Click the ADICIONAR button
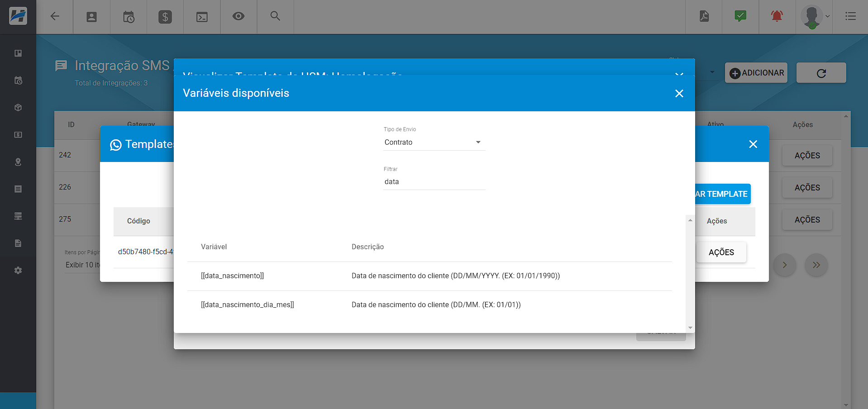Viewport: 868px width, 409px height. coord(756,73)
